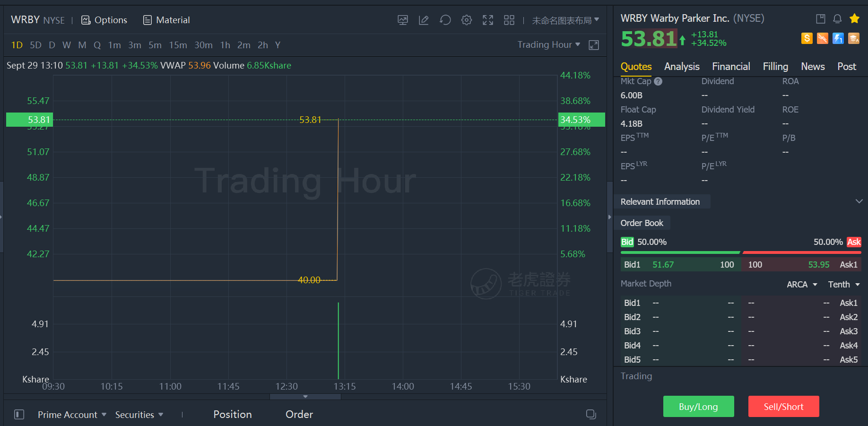Collapse the right panel via the splitter arrow

(x=610, y=217)
